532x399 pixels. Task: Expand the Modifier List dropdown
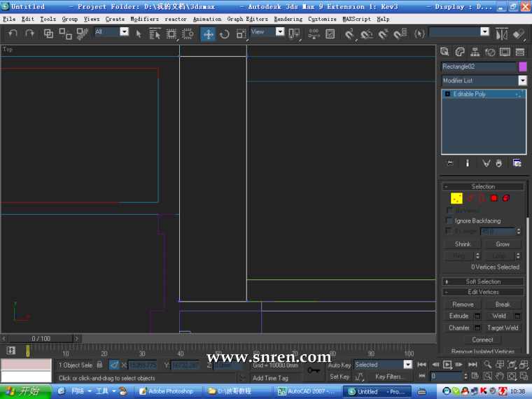[522, 80]
